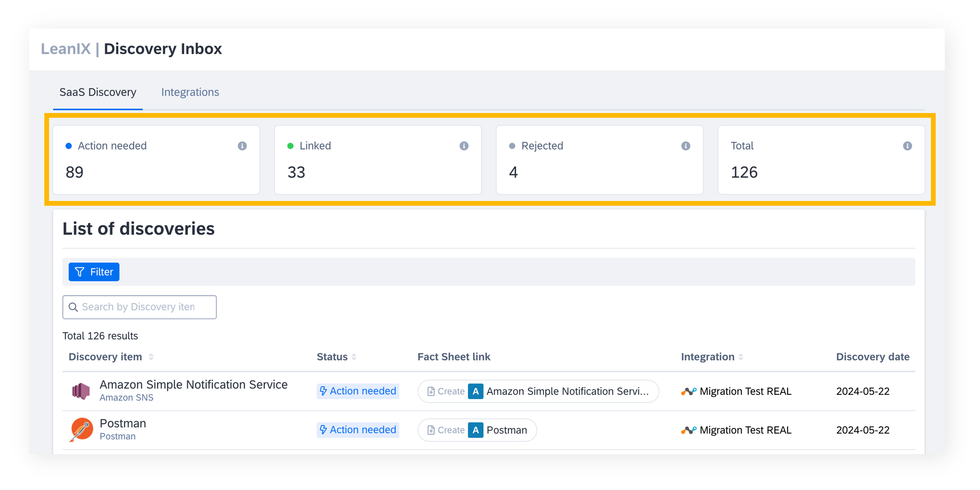The image size is (980, 490).
Task: Open Amazon Simple Notification Service discovery item
Action: pos(193,385)
